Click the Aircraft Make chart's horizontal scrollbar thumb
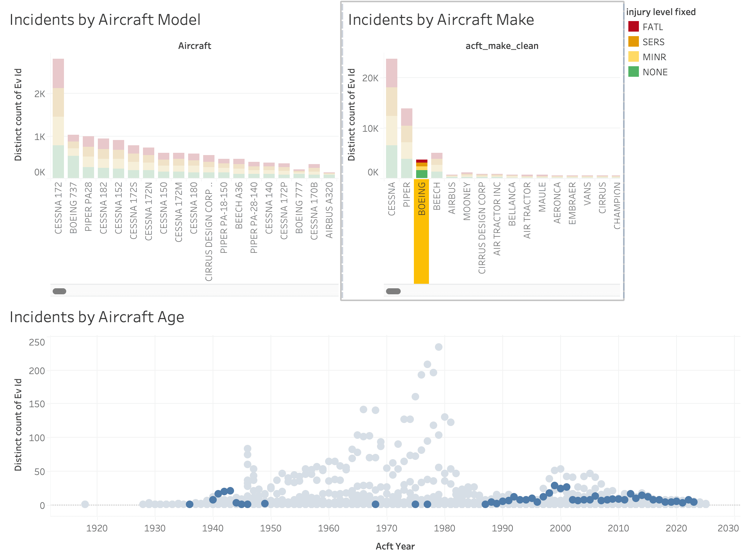Image resolution: width=748 pixels, height=560 pixels. pyautogui.click(x=393, y=291)
